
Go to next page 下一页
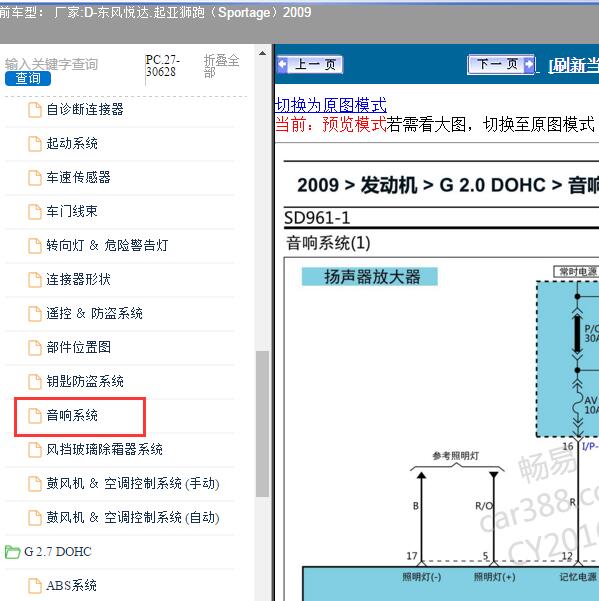point(501,64)
